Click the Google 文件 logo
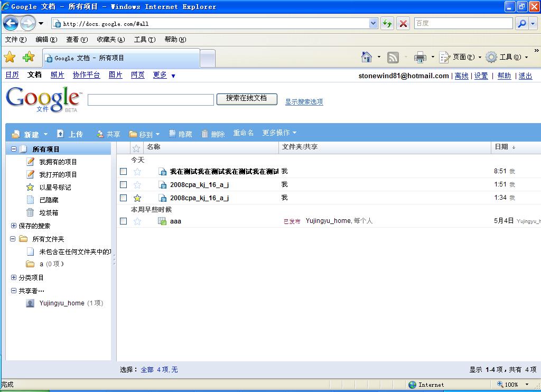 pos(44,99)
